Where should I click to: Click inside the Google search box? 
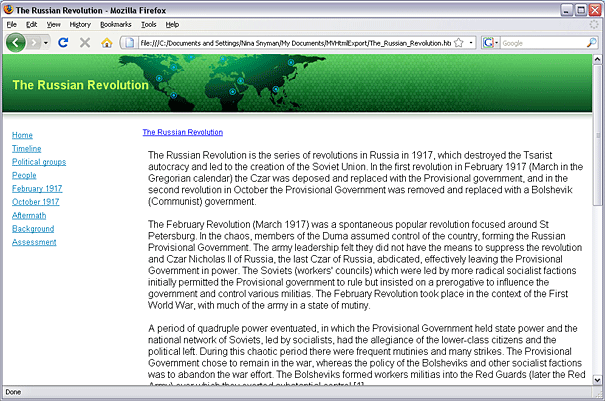pyautogui.click(x=543, y=43)
